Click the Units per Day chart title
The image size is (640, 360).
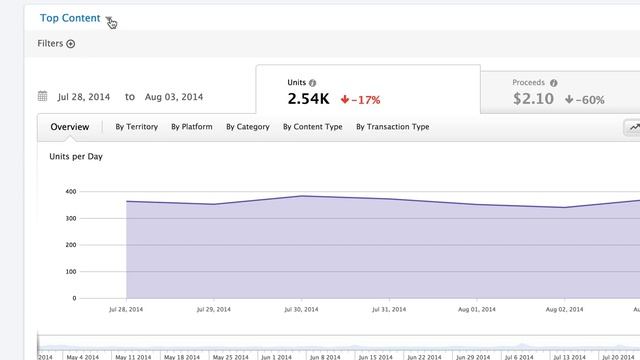tap(76, 156)
